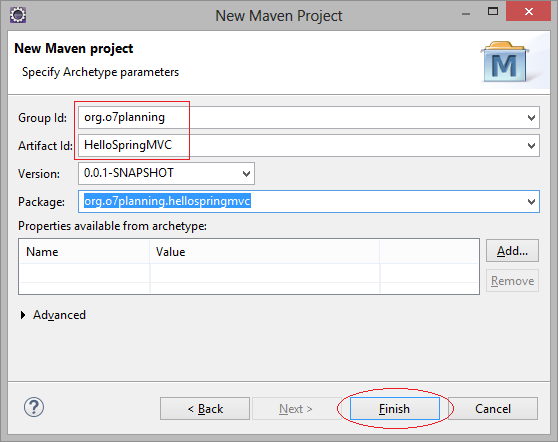
Task: Click in the Artifact Id field
Action: pyautogui.click(x=301, y=146)
